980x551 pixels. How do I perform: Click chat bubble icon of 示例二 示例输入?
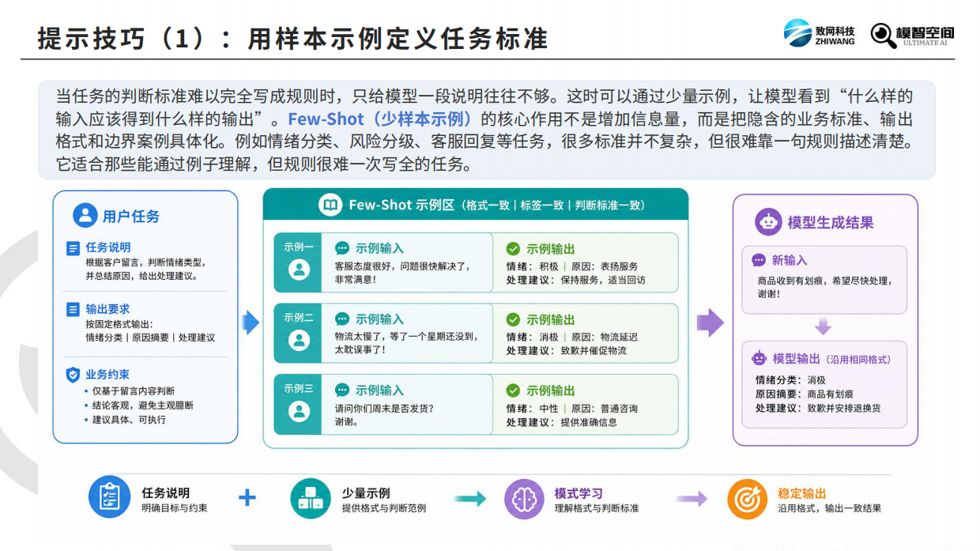click(x=342, y=319)
